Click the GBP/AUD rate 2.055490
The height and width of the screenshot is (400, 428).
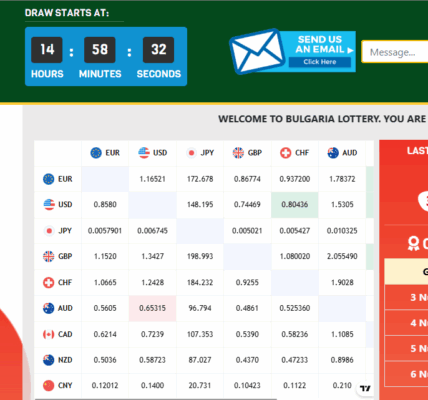point(342,256)
